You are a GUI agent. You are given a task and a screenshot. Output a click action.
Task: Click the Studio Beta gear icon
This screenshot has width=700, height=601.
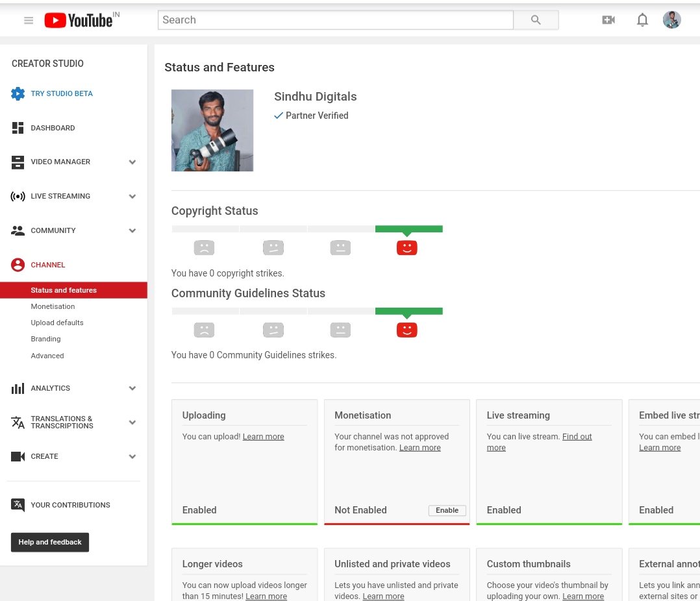[x=18, y=93]
